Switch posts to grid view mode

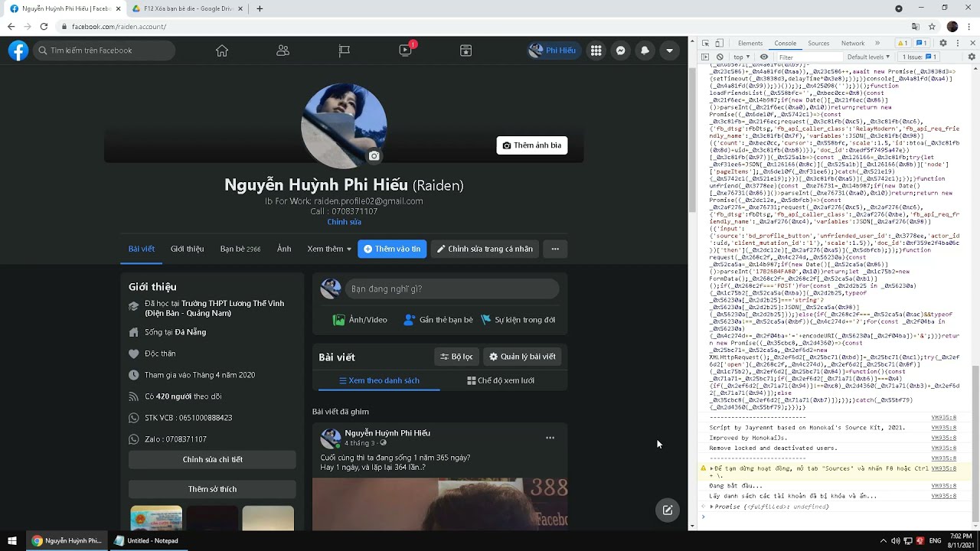501,380
